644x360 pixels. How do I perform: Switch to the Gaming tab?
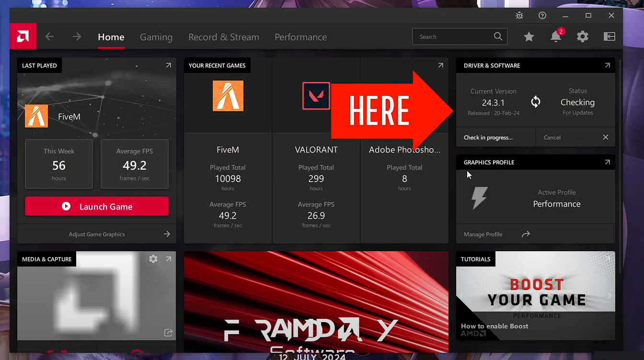(156, 37)
